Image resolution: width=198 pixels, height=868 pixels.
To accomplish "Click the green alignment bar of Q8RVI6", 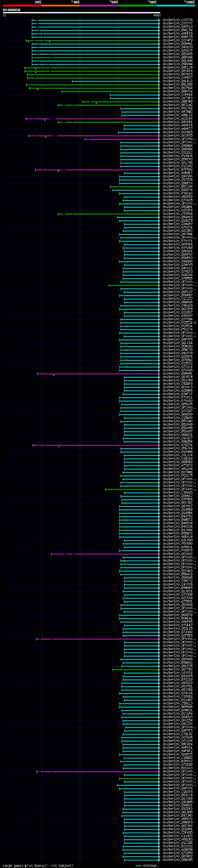I will pyautogui.click(x=111, y=91).
